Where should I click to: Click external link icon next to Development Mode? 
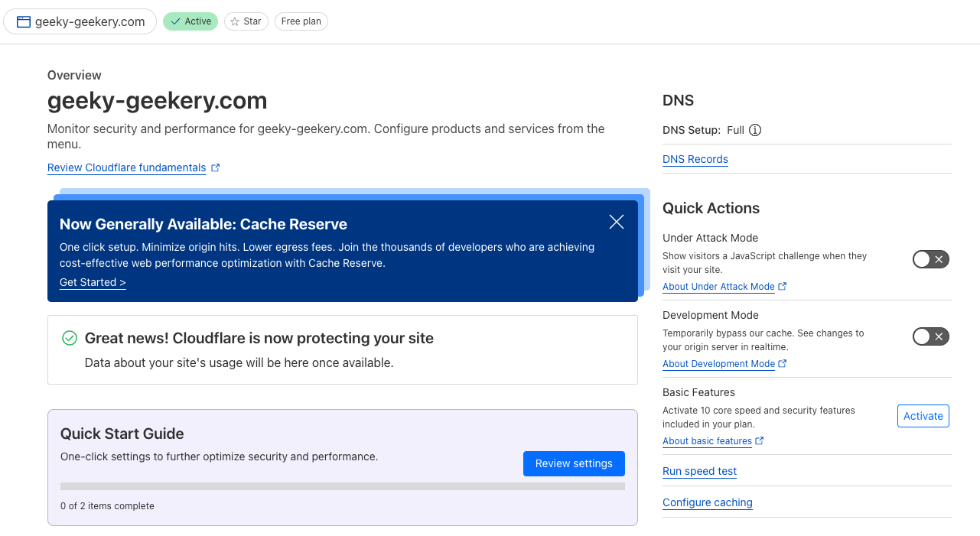pos(783,364)
